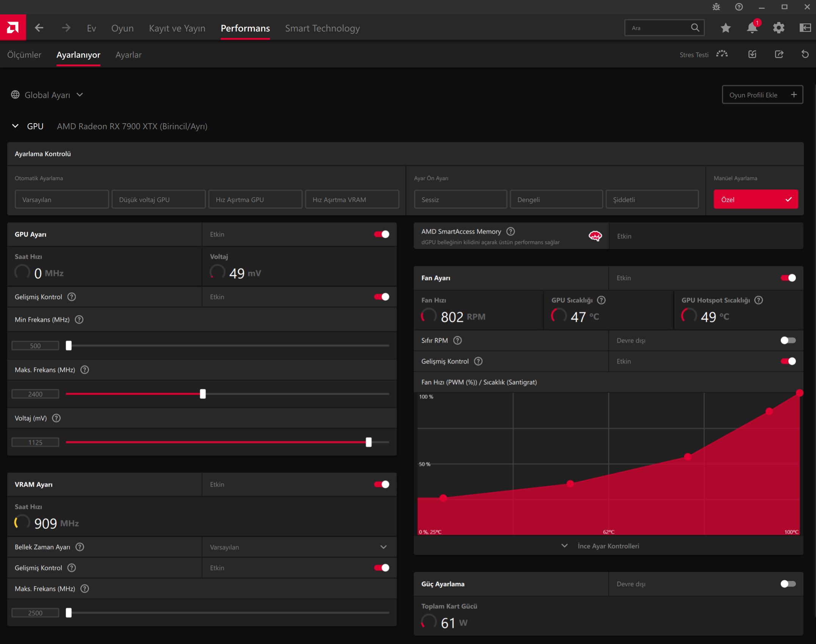Open the Ev tab
816x644 pixels.
pos(91,28)
